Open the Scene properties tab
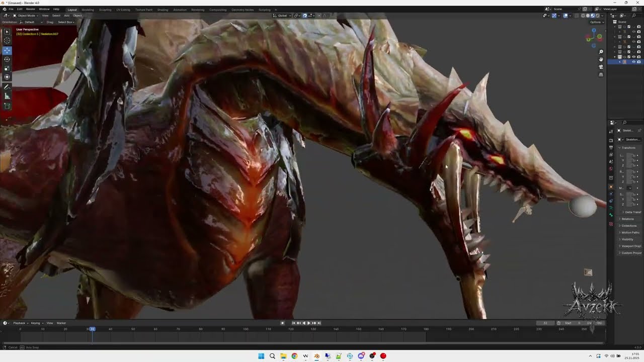 pos(611,161)
